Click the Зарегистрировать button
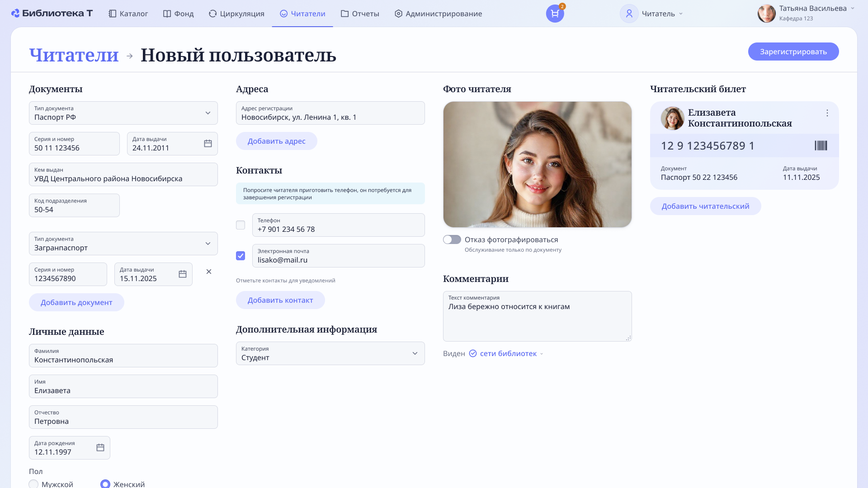868x488 pixels. click(x=793, y=52)
